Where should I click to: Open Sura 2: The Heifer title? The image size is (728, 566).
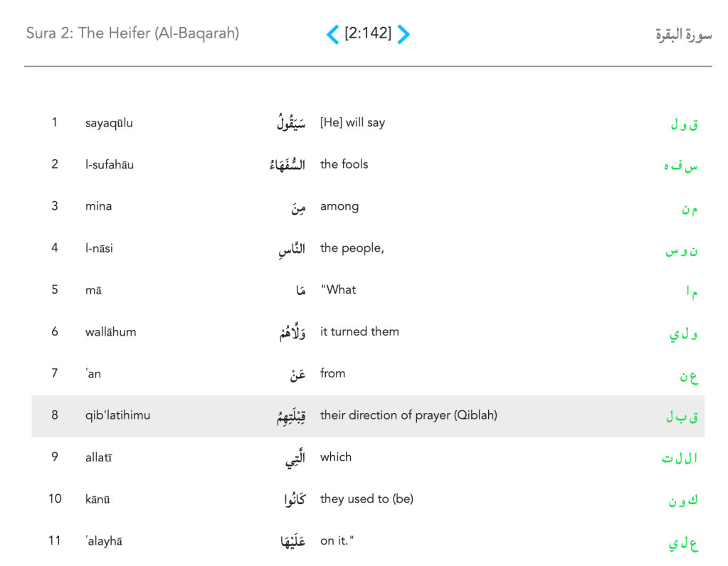coord(132,33)
